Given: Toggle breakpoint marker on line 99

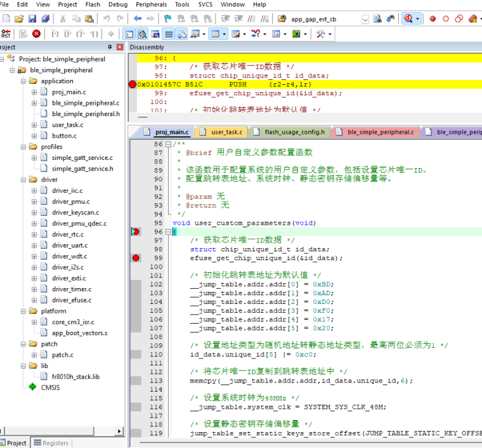Looking at the screenshot, I should (136, 258).
